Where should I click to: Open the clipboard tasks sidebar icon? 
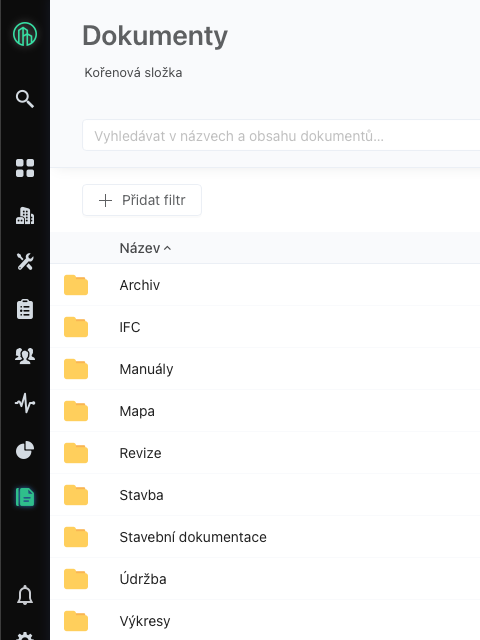tap(25, 309)
